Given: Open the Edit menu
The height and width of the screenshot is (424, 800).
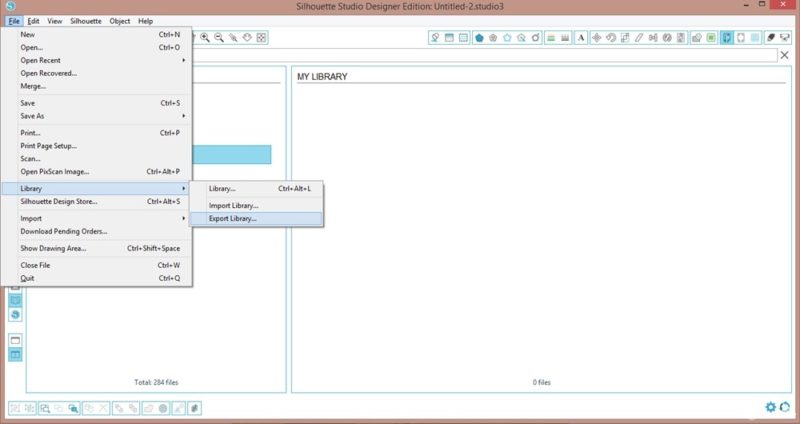Looking at the screenshot, I should tap(33, 21).
